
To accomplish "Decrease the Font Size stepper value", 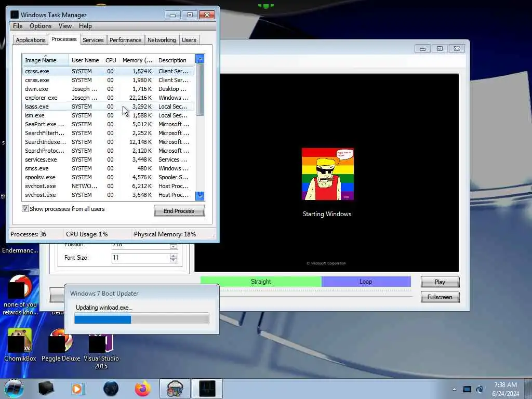I will (x=174, y=260).
